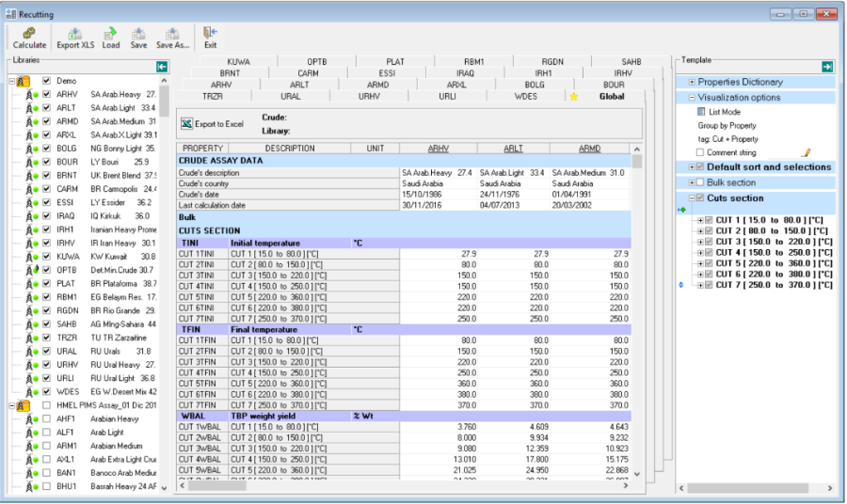847x504 pixels.
Task: Click the Libraries list vertical scrollbar thumb
Action: pos(164,101)
